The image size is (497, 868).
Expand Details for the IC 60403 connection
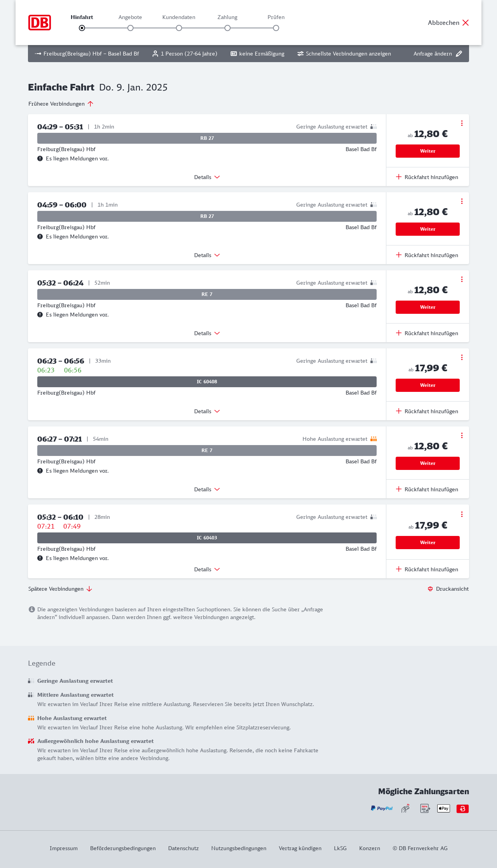pyautogui.click(x=207, y=569)
